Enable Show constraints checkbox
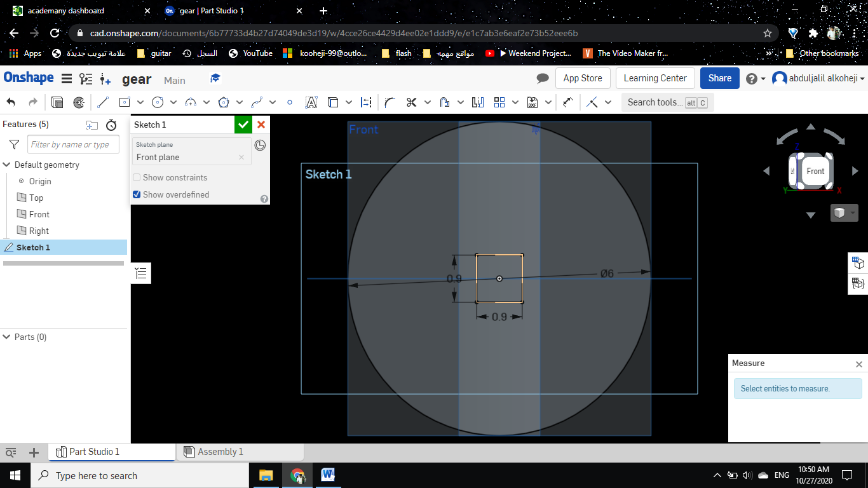868x488 pixels. tap(137, 178)
